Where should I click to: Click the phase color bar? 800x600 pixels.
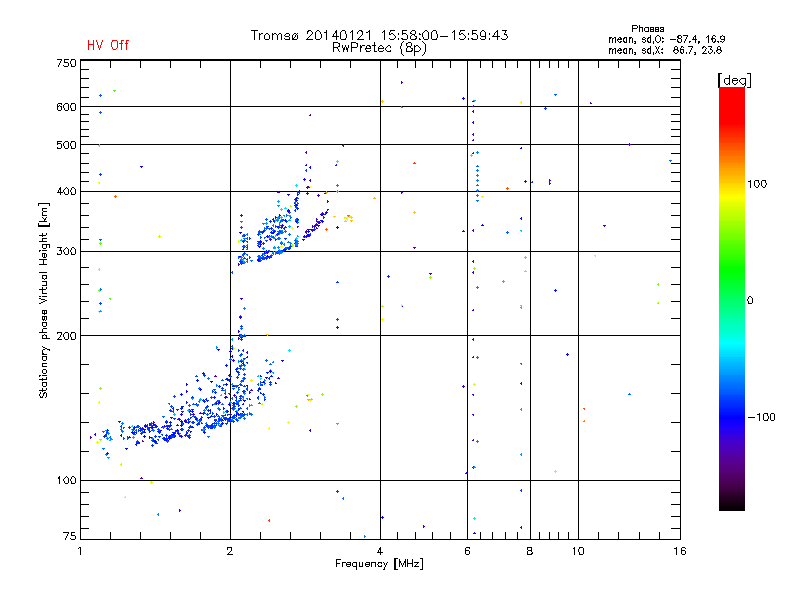[x=732, y=298]
